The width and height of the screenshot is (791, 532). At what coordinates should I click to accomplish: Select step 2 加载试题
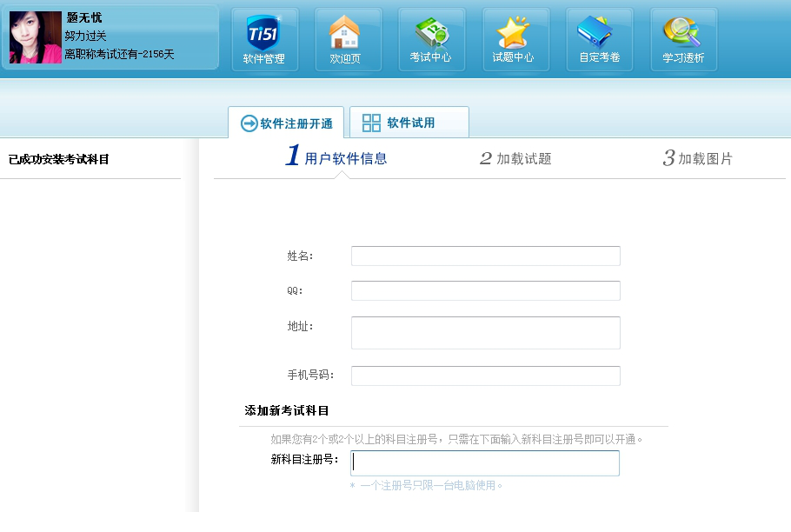(515, 158)
